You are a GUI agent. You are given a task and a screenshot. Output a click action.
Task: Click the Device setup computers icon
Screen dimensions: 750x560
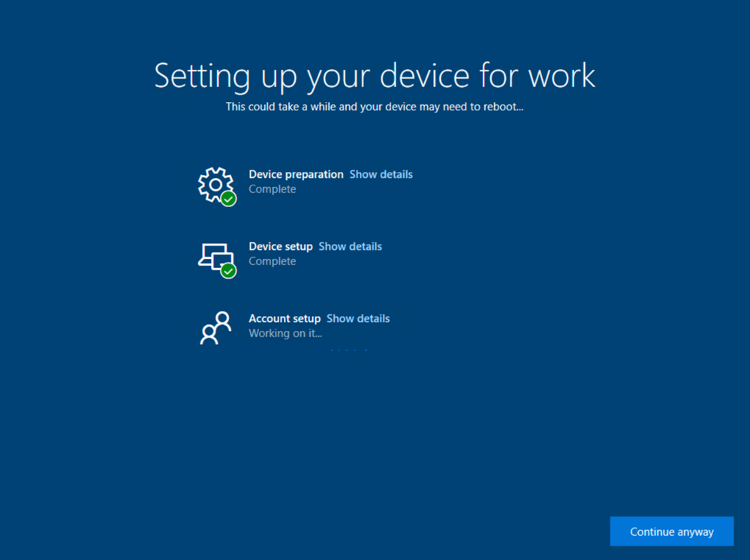[217, 260]
